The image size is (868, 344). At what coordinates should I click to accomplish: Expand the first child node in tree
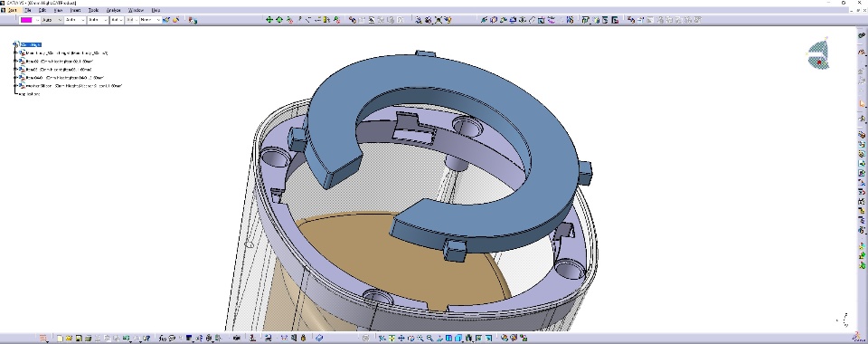point(16,53)
